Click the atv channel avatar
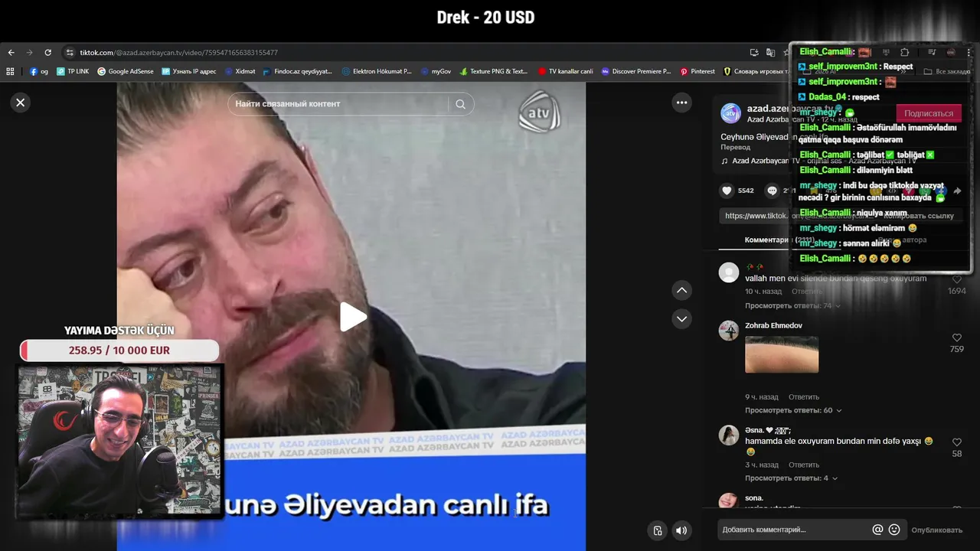The height and width of the screenshot is (551, 980). pos(730,113)
